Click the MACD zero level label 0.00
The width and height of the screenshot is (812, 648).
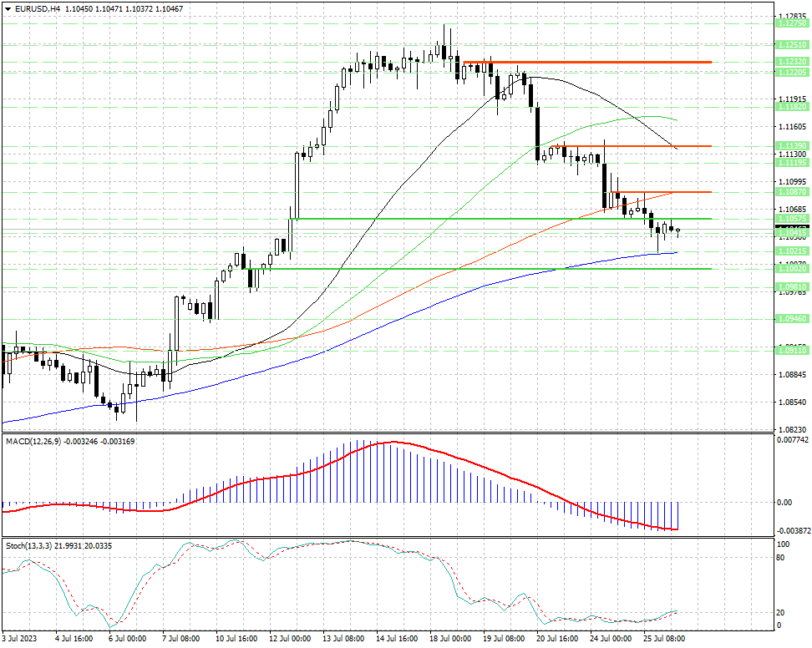[784, 502]
